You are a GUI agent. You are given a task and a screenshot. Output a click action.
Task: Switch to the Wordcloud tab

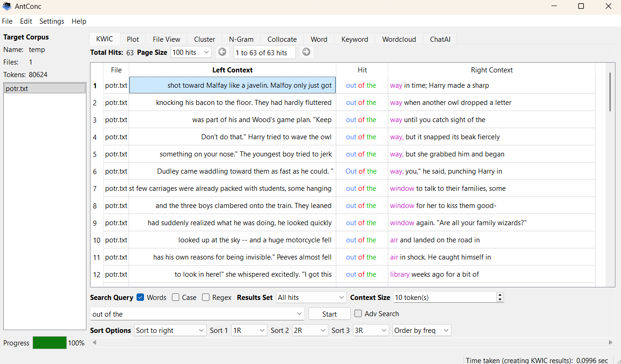coord(399,39)
